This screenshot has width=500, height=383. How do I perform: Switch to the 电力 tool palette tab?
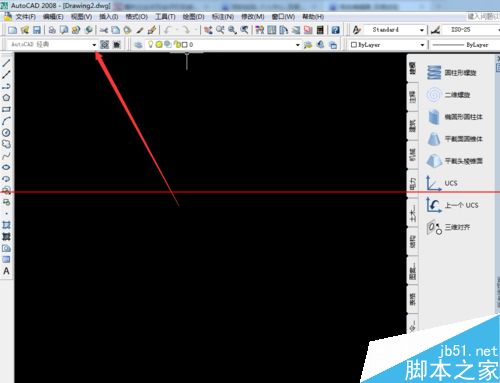413,184
